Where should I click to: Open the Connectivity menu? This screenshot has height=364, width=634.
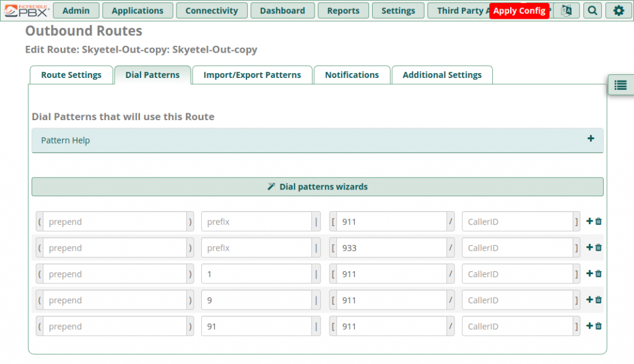point(212,11)
